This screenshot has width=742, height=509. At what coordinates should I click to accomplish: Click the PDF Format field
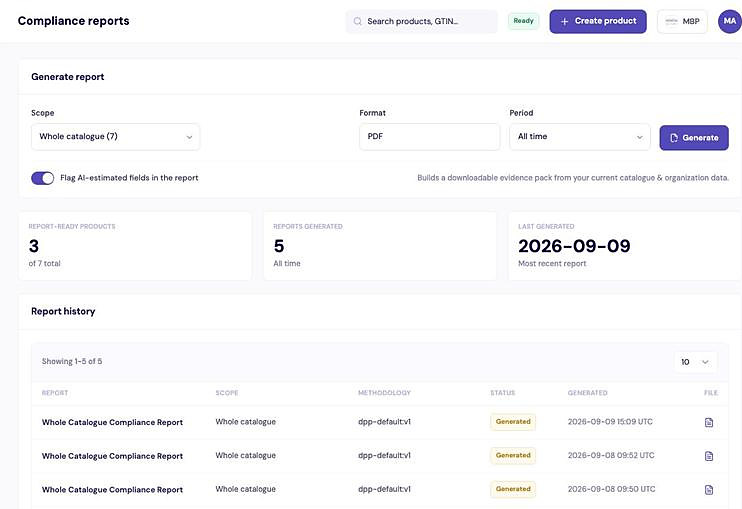(x=429, y=137)
